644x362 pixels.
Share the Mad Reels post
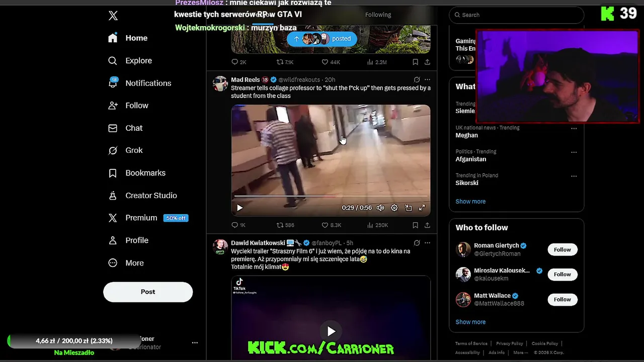point(427,225)
